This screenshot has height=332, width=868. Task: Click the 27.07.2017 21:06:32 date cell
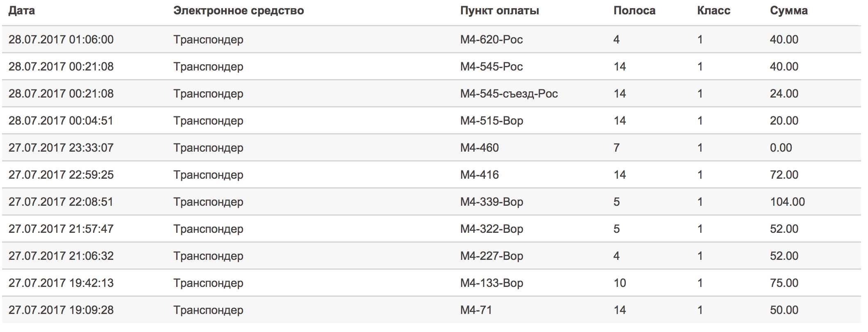point(61,256)
